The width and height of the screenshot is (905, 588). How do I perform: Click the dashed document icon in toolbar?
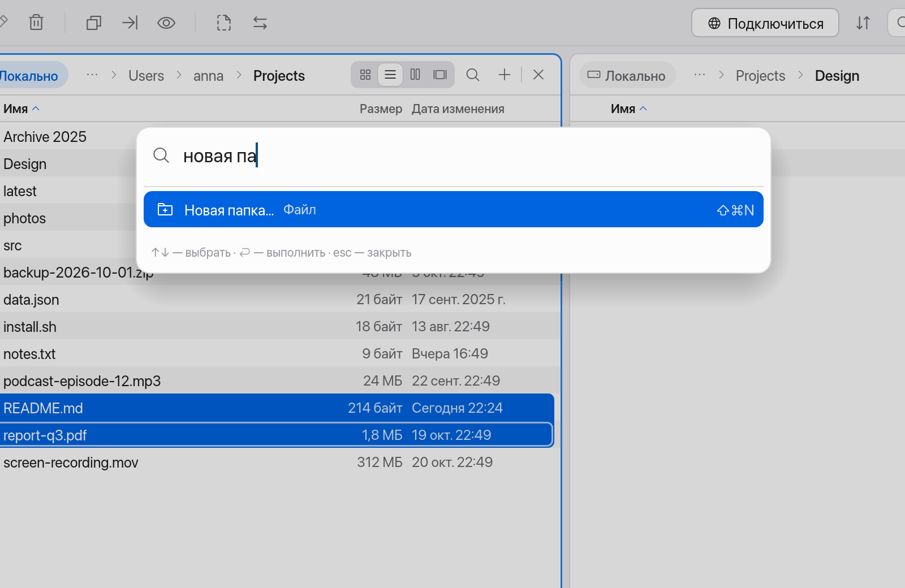pyautogui.click(x=224, y=23)
